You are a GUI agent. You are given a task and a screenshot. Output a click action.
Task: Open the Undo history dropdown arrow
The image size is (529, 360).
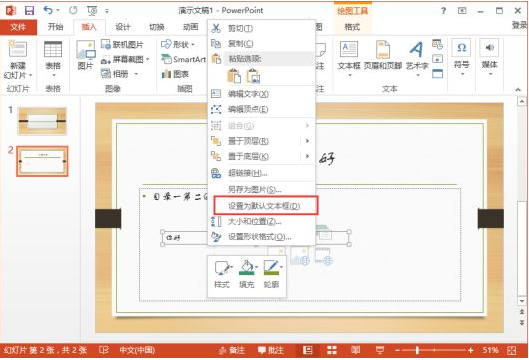pos(58,10)
